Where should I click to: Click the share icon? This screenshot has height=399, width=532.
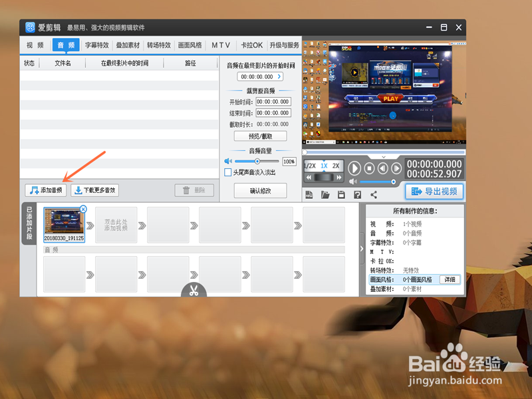pos(374,195)
